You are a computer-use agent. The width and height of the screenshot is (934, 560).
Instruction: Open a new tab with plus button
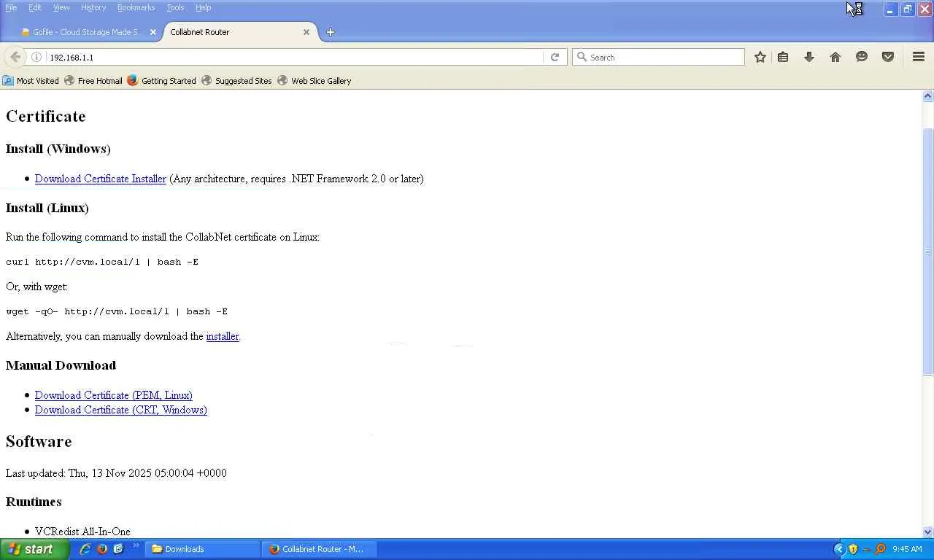point(330,32)
